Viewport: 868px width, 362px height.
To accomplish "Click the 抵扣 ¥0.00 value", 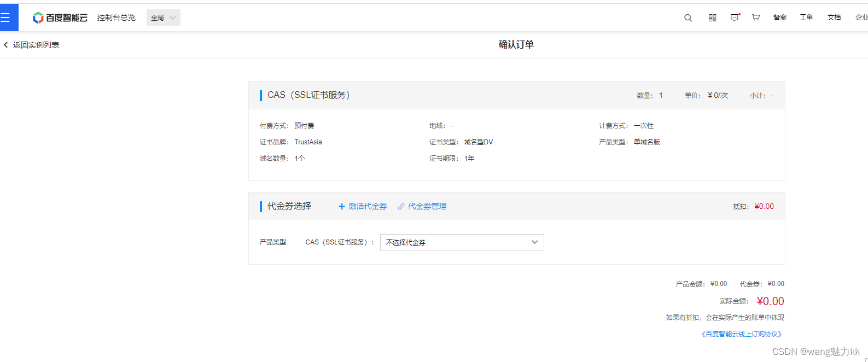I will point(764,207).
